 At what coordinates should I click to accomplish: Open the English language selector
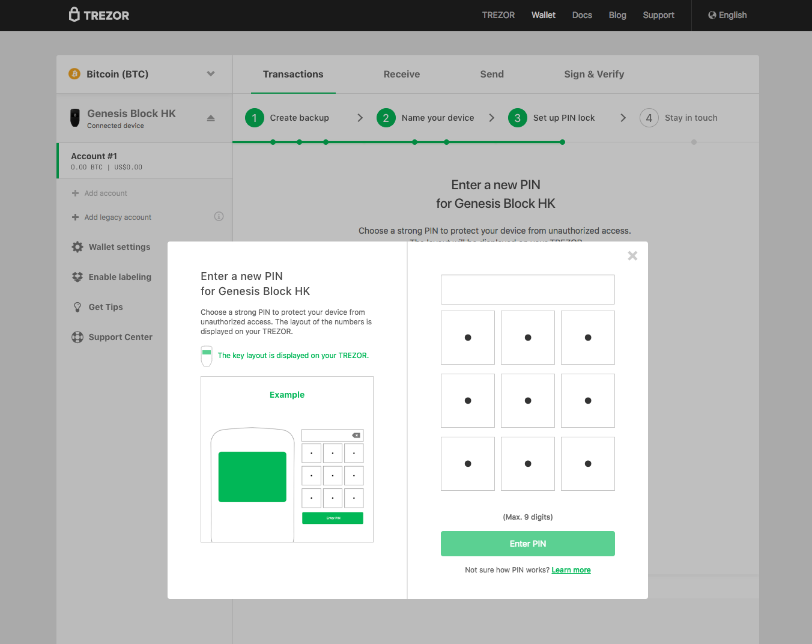tap(727, 15)
